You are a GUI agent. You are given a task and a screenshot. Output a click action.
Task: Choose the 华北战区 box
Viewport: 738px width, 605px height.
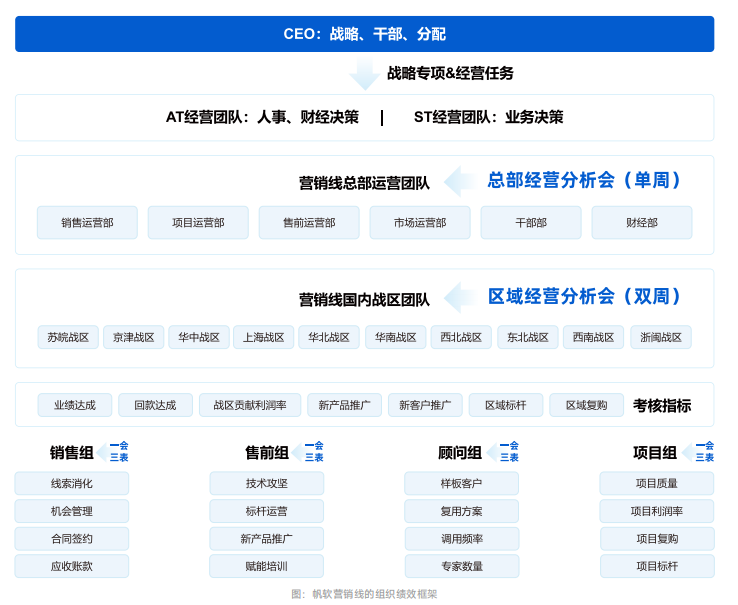pyautogui.click(x=329, y=337)
